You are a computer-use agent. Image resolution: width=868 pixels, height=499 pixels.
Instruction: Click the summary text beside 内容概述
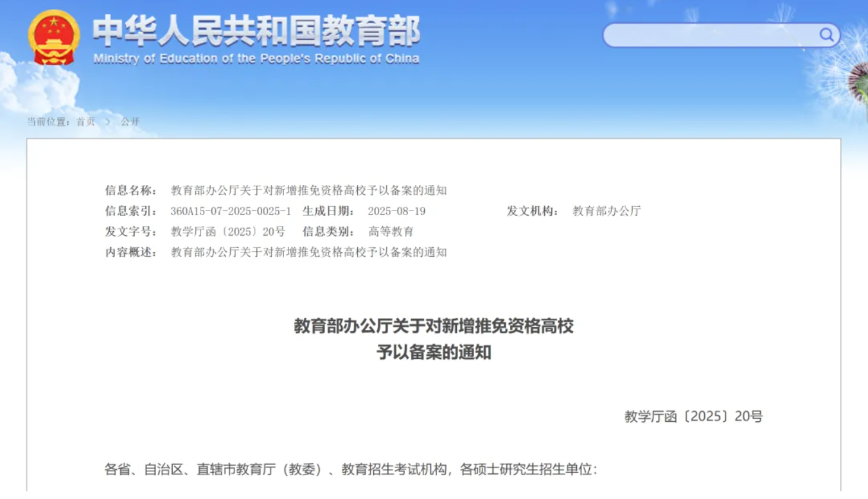pos(308,252)
